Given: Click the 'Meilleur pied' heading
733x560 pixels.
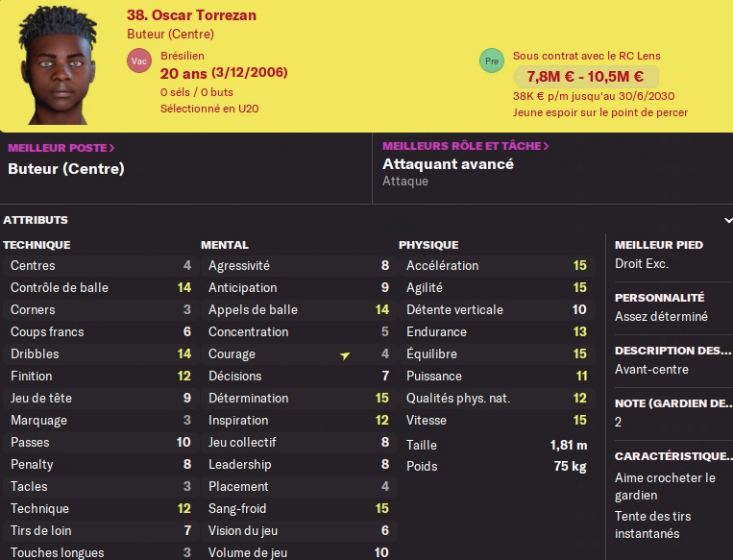Looking at the screenshot, I should click(x=659, y=245).
